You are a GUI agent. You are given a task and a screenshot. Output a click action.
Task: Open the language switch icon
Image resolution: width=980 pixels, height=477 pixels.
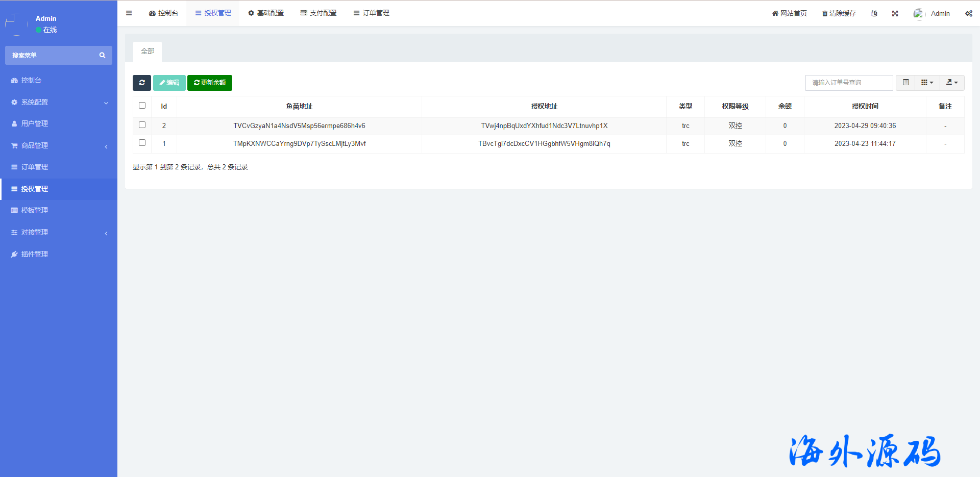pyautogui.click(x=874, y=14)
